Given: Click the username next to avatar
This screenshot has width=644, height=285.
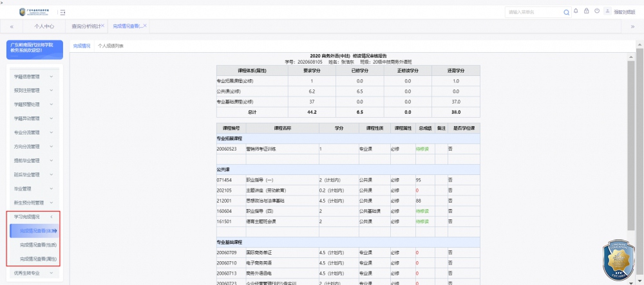Looking at the screenshot, I should point(624,12).
